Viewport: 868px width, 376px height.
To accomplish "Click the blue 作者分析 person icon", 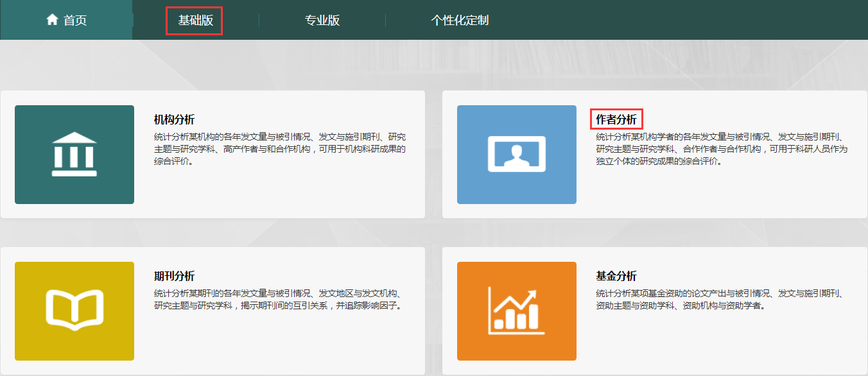I will click(x=516, y=155).
